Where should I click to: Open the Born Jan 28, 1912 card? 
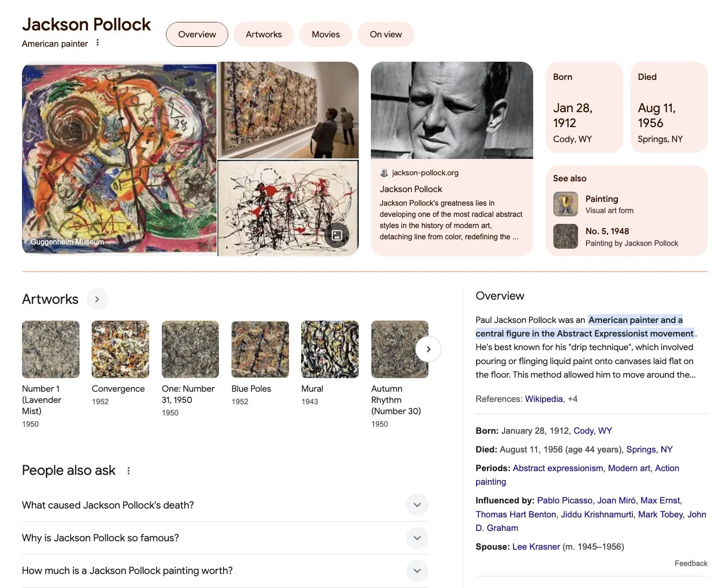click(584, 107)
